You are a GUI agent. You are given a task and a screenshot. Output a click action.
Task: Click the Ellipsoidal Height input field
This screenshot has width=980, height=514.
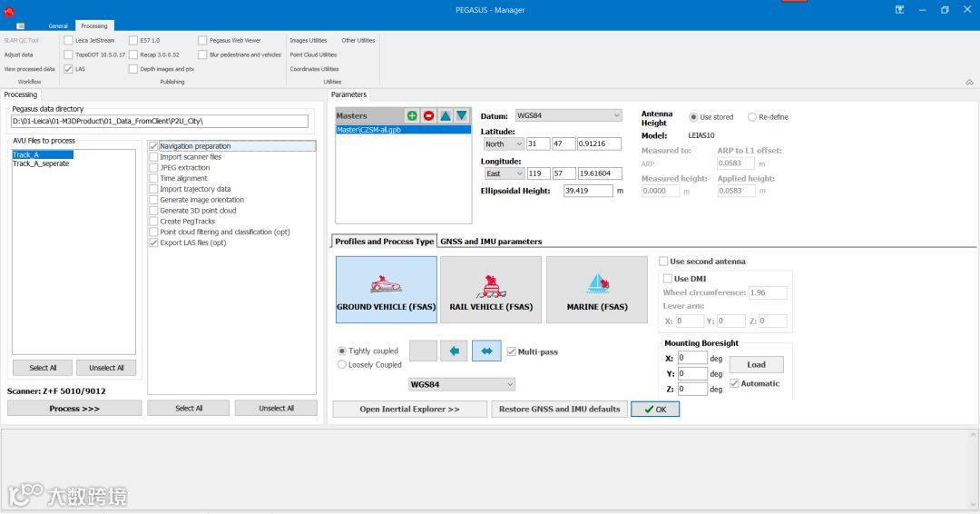coord(588,191)
